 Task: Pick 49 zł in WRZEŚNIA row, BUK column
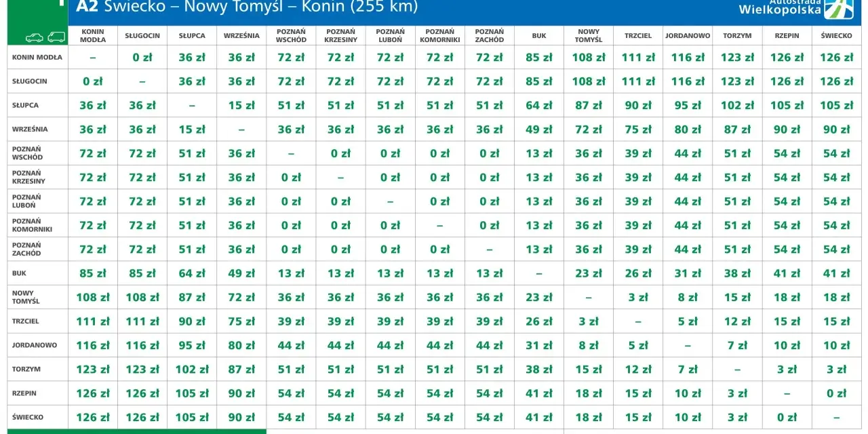pos(539,130)
